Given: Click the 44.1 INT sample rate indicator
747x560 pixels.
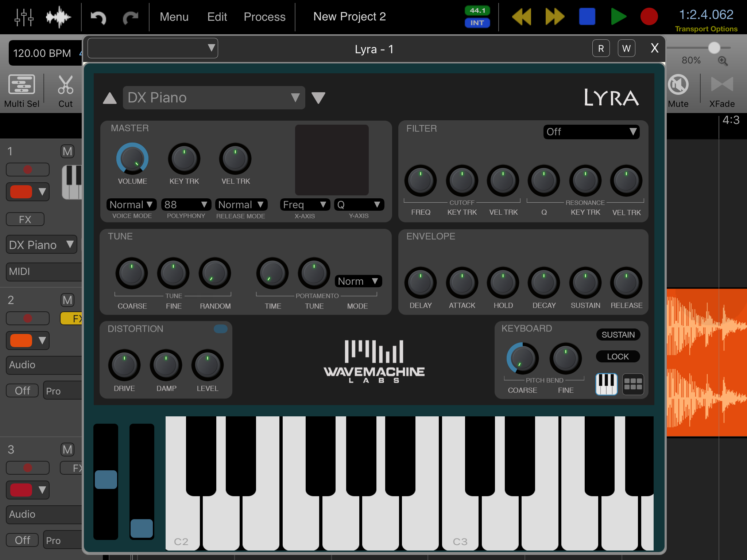Looking at the screenshot, I should [477, 17].
